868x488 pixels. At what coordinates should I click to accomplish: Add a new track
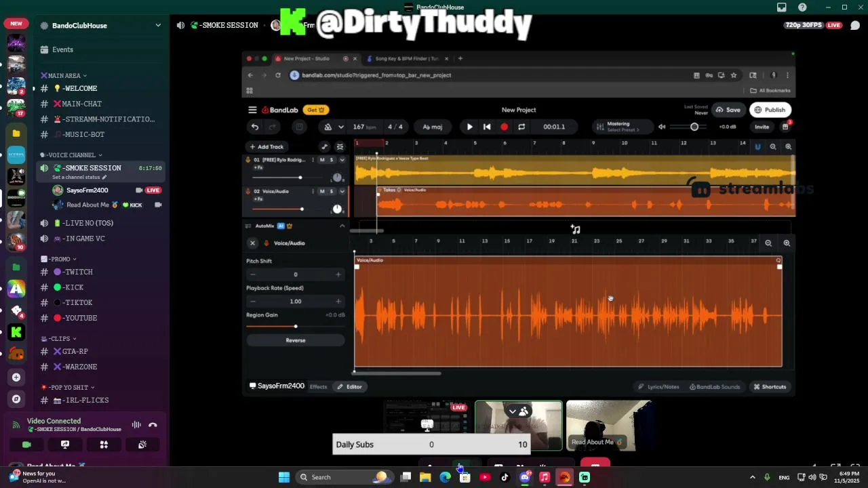pyautogui.click(x=267, y=146)
